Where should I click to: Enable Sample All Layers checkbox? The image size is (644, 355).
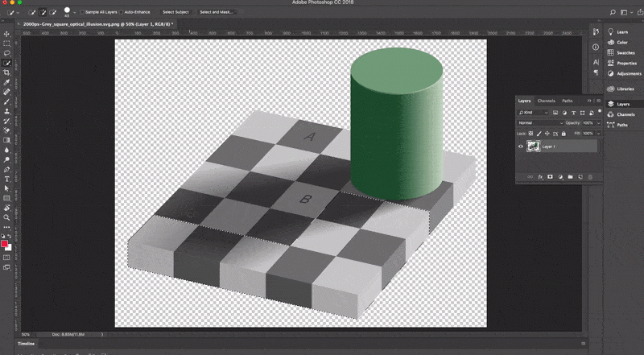(x=83, y=13)
